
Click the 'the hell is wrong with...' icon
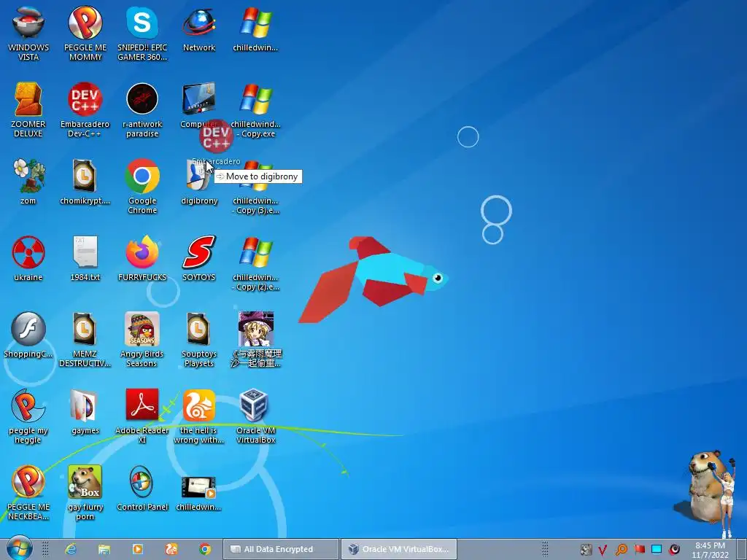198,416
